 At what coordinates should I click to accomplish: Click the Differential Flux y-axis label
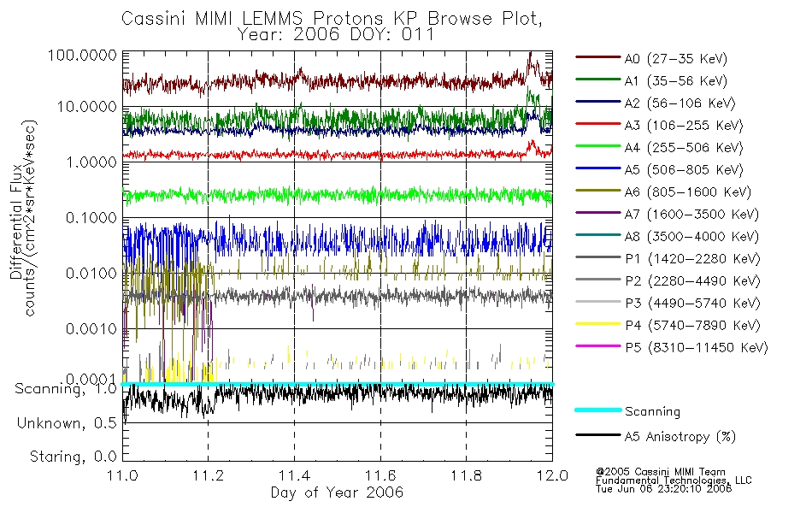(15, 221)
